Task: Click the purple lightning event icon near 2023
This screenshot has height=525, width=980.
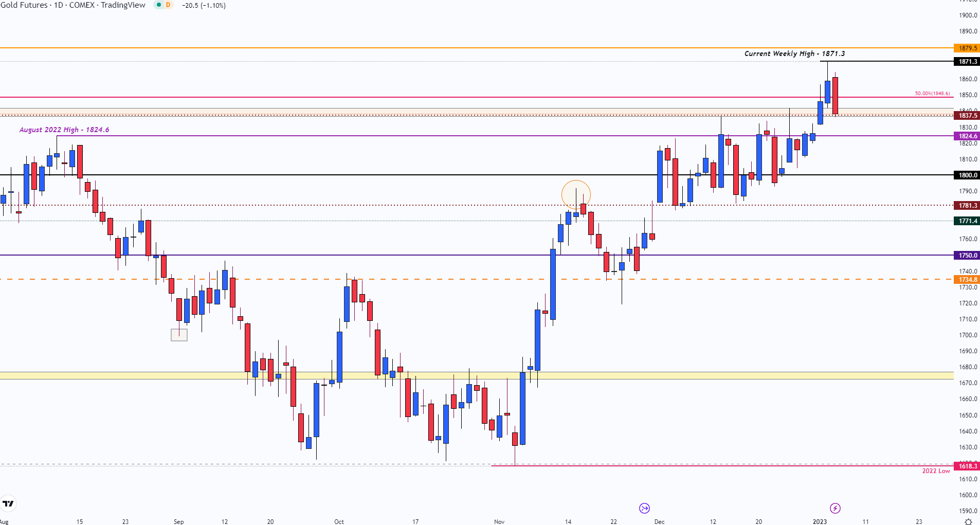Action: point(835,508)
